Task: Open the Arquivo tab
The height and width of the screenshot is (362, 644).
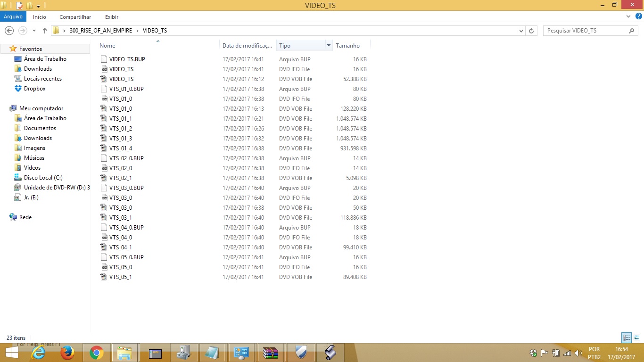Action: tap(13, 16)
